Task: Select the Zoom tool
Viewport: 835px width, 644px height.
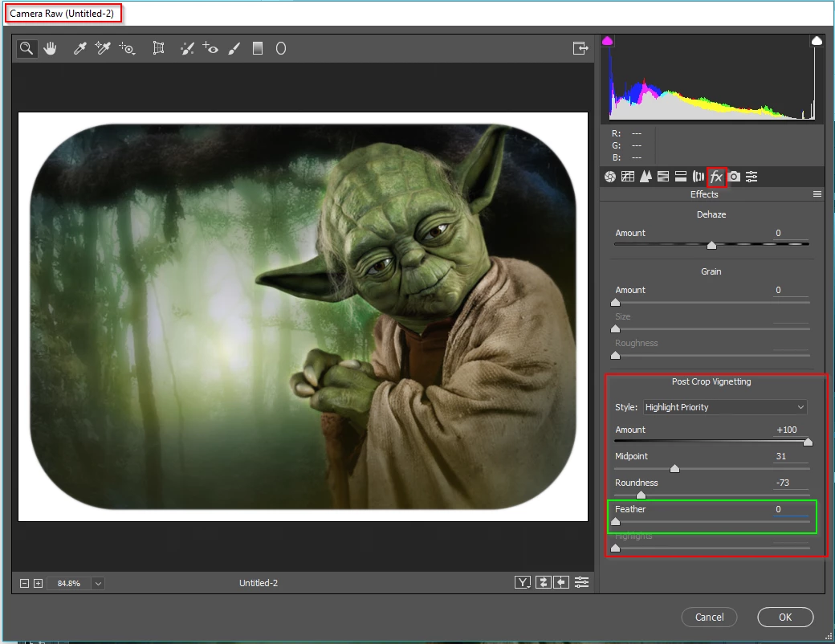Action: pyautogui.click(x=26, y=48)
